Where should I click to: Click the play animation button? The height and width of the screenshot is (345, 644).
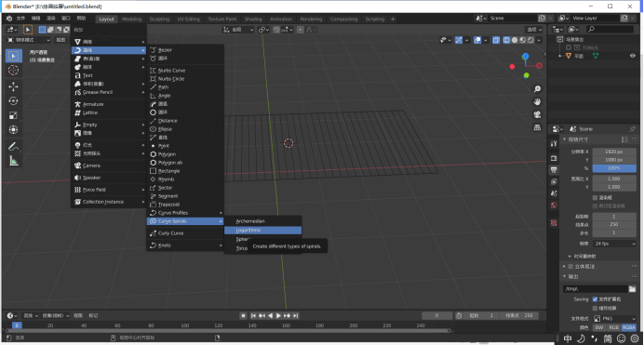click(278, 315)
